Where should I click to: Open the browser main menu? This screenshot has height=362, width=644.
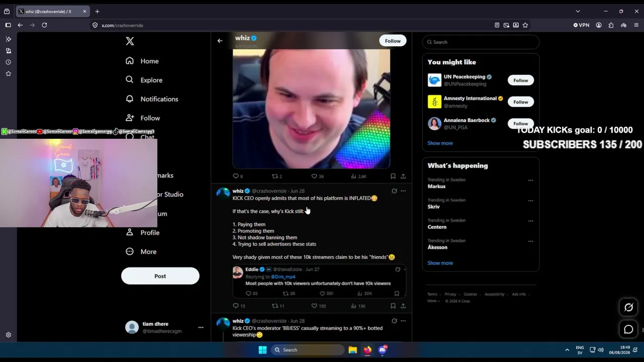click(x=636, y=25)
